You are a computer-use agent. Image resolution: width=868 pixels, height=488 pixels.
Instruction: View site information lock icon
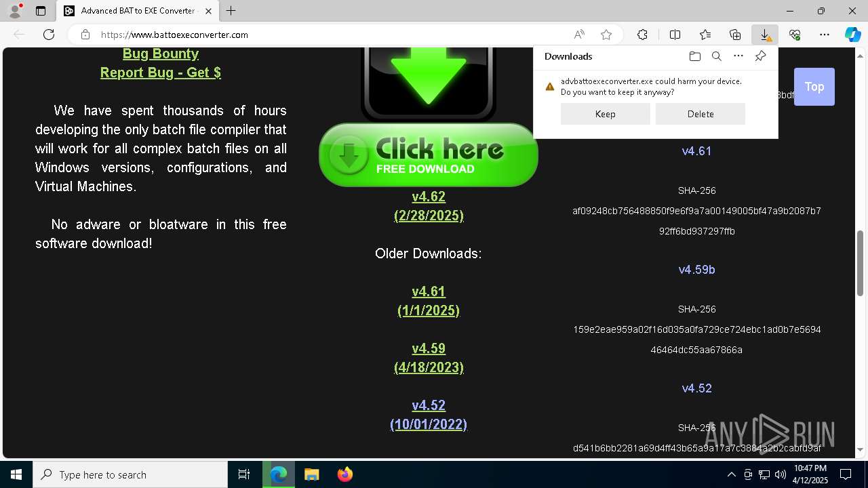coord(85,35)
